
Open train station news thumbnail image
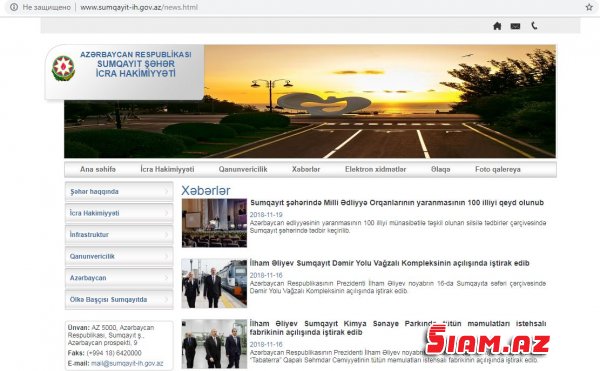(214, 283)
